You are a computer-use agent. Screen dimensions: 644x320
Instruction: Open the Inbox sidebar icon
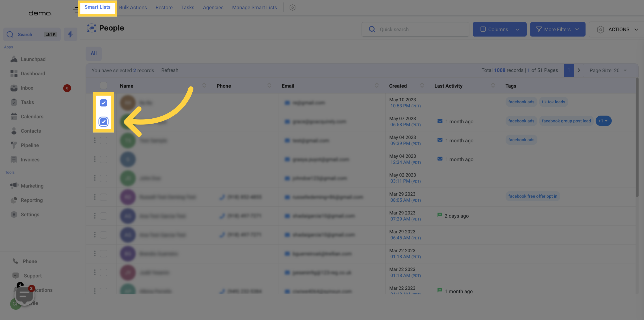click(14, 88)
